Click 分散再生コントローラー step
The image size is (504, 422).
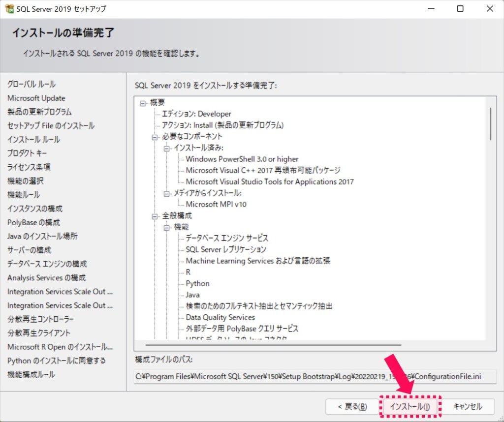tap(40, 319)
